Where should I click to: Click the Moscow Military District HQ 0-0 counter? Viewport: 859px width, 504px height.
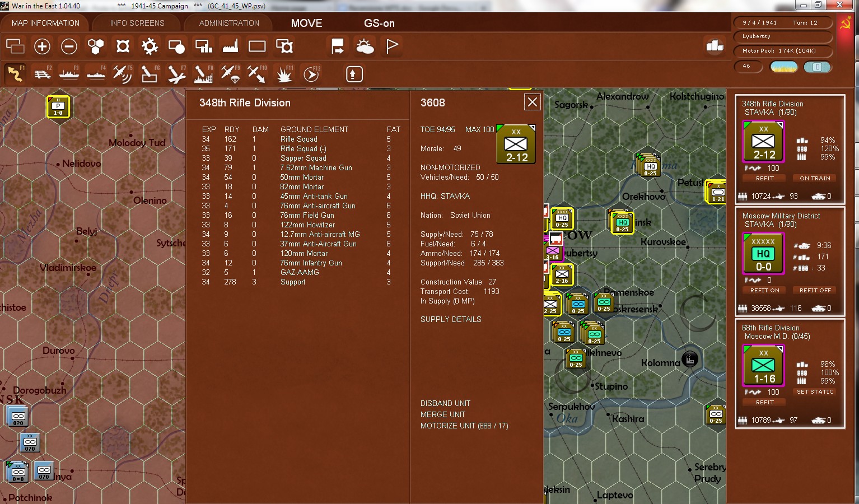[x=763, y=254]
